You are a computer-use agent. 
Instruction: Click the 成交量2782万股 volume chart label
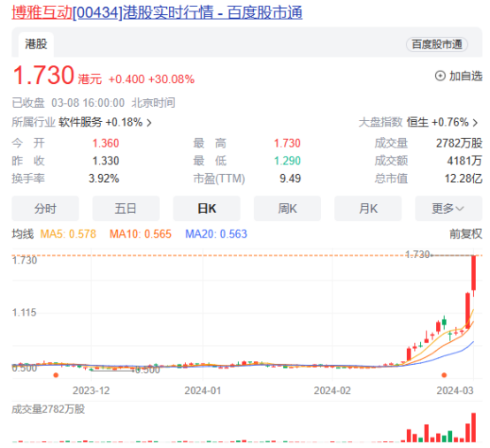[x=48, y=409]
